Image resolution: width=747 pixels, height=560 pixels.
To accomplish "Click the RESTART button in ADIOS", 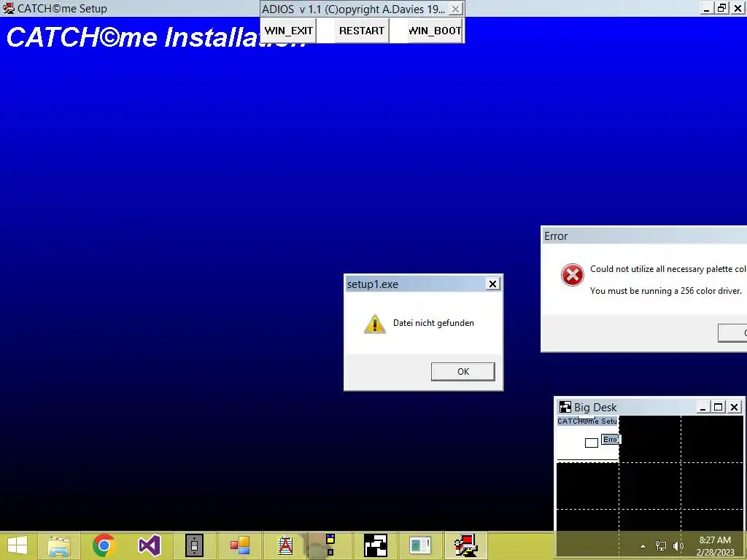I will coord(362,31).
